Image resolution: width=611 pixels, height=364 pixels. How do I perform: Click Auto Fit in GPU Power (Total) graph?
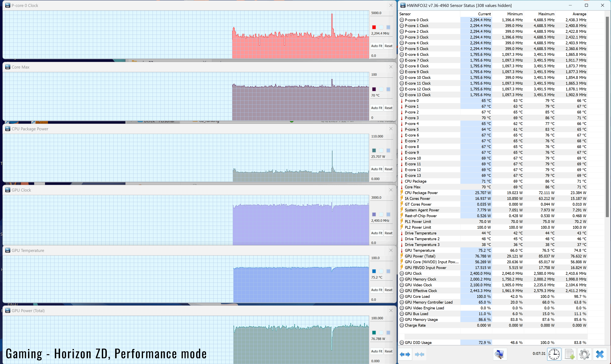coord(377,351)
